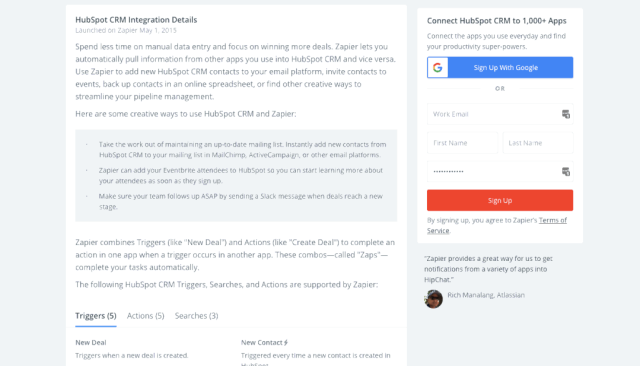This screenshot has height=366, width=640.
Task: Focus the Work Email field
Action: [500, 114]
